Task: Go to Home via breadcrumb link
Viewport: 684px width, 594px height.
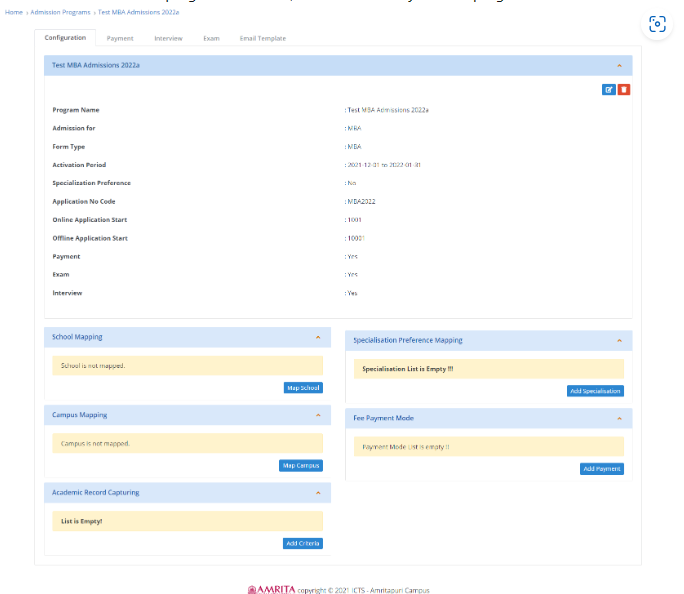Action: coord(13,12)
